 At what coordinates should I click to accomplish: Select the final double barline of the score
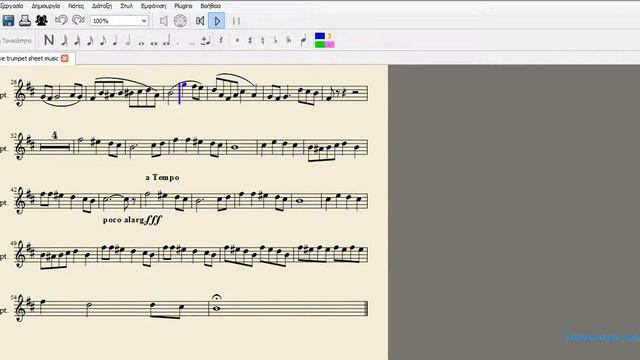click(366, 309)
